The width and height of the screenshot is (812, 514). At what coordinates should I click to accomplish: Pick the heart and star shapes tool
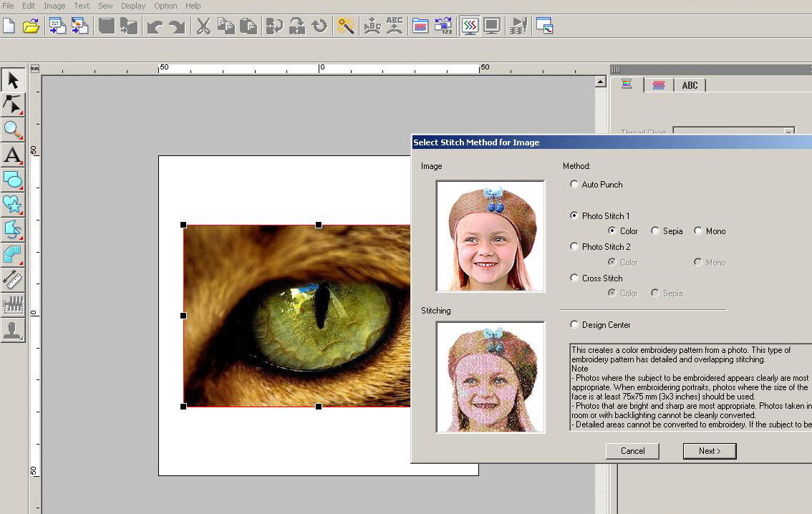tap(13, 205)
